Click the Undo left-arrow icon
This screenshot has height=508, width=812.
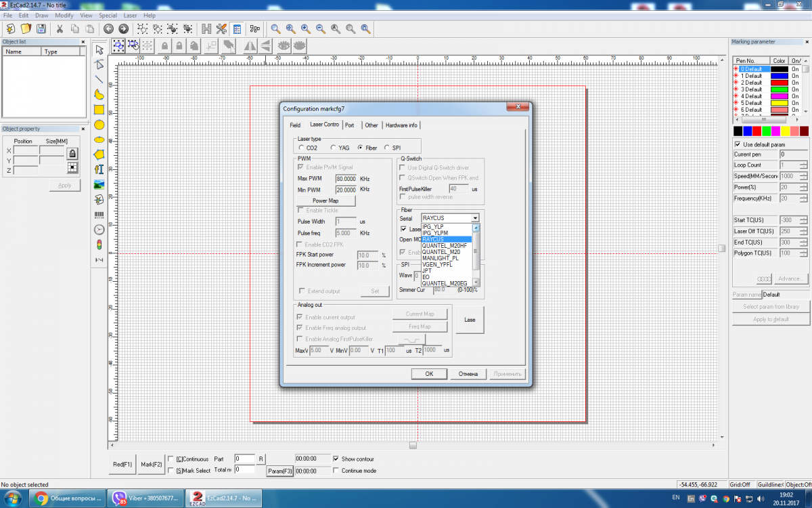[108, 28]
